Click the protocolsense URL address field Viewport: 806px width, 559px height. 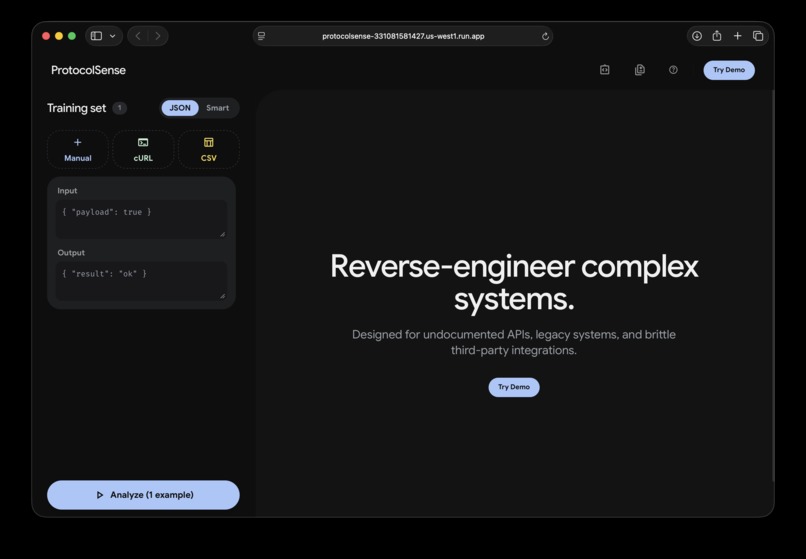click(403, 36)
